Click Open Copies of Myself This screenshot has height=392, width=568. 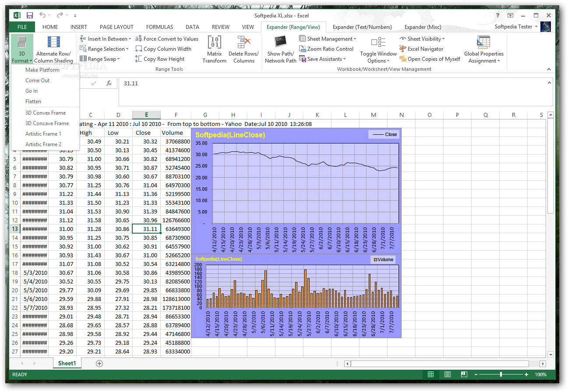(430, 59)
